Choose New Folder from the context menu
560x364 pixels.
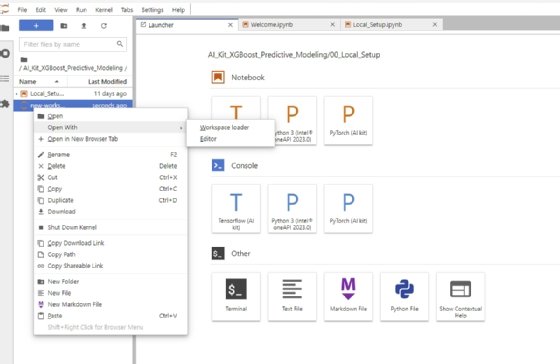coord(111,282)
